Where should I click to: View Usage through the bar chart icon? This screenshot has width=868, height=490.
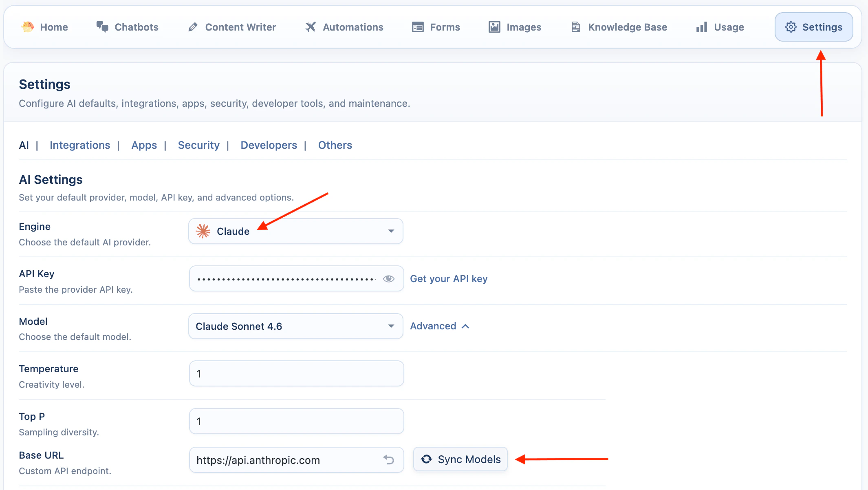click(x=701, y=27)
